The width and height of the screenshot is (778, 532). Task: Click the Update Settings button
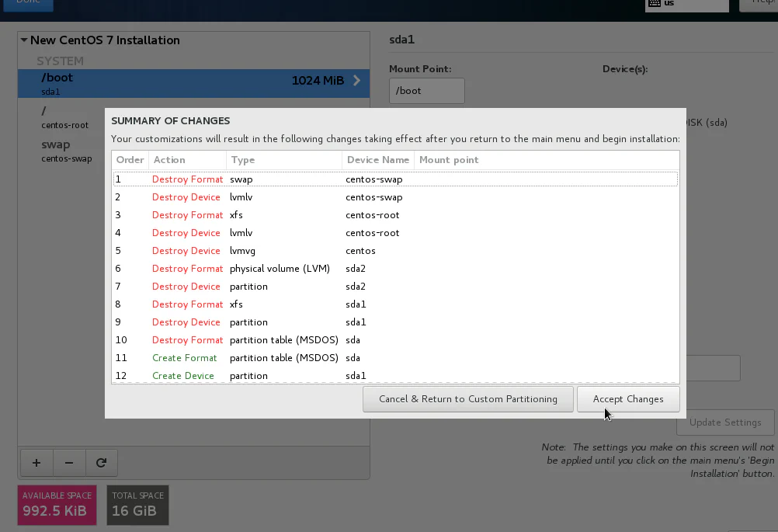725,422
